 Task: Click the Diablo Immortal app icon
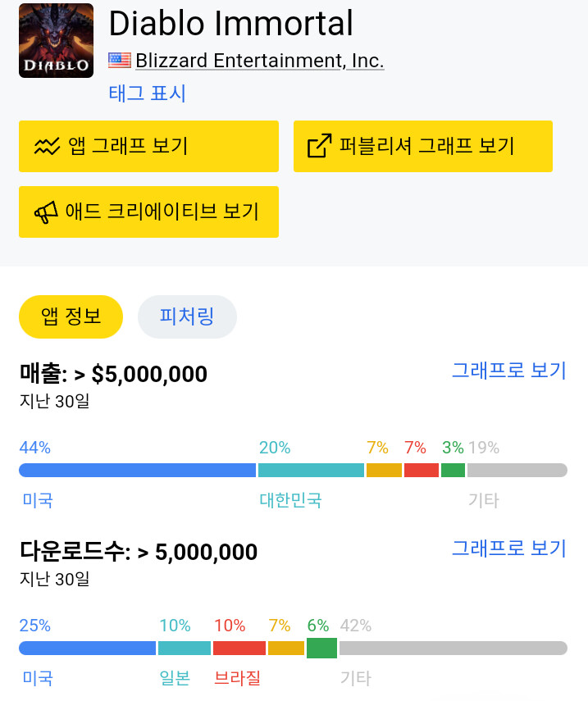(56, 41)
